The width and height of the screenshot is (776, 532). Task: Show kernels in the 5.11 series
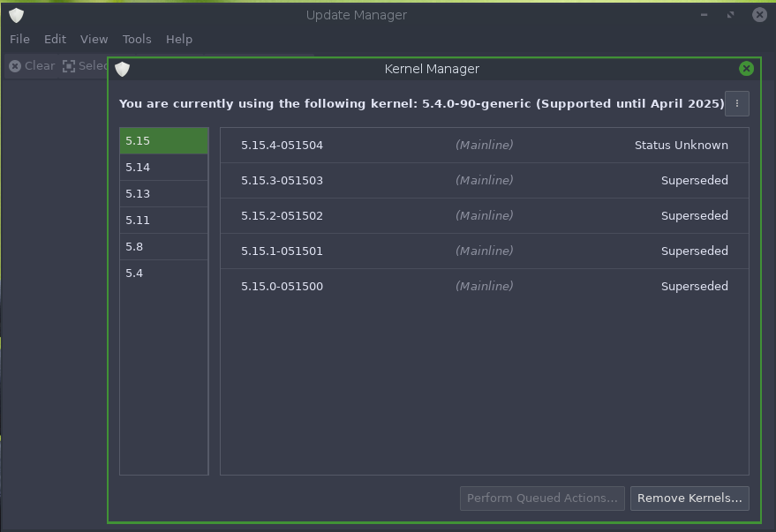(x=163, y=221)
